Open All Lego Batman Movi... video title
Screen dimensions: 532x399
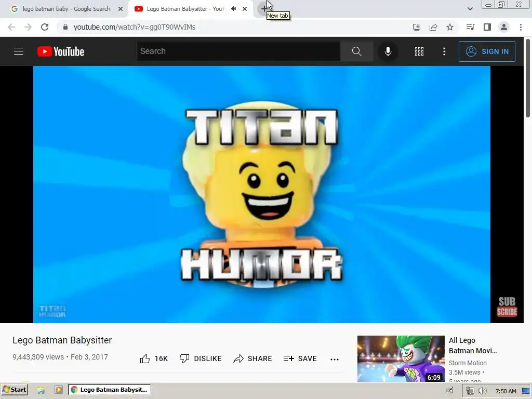(473, 345)
